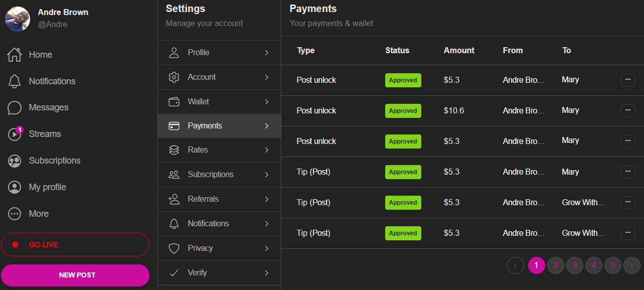Click the Privacy shield icon

click(x=174, y=248)
